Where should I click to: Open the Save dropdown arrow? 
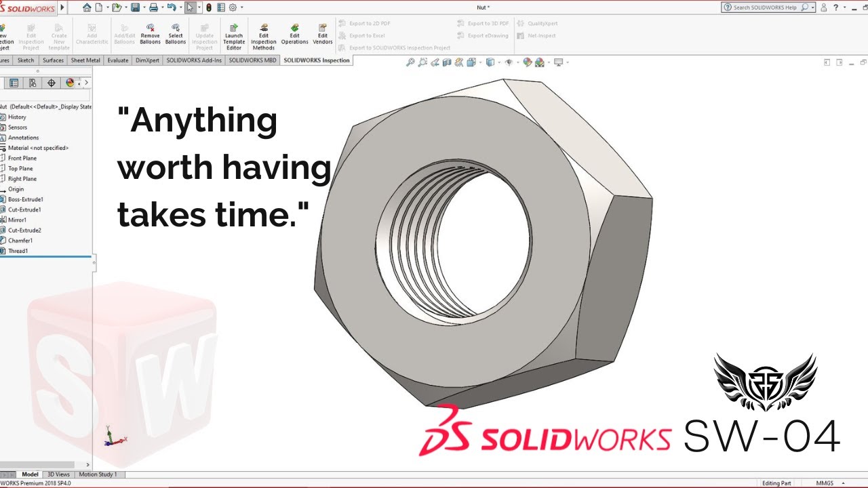144,7
